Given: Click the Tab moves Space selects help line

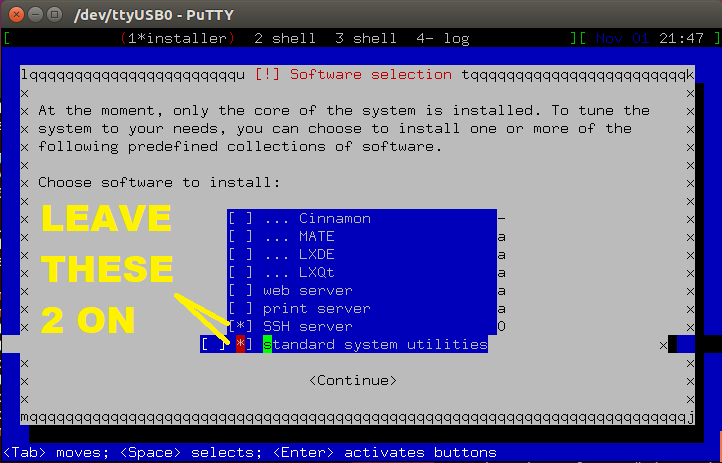Looking at the screenshot, I should 250,453.
